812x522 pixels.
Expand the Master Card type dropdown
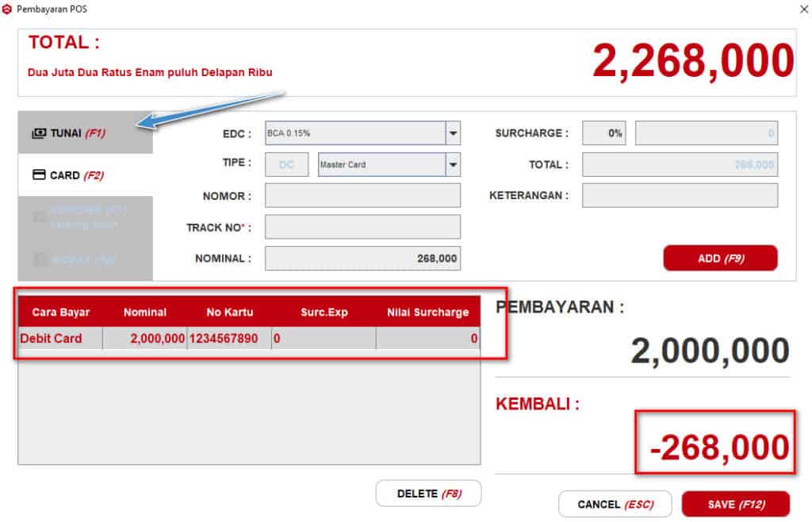coord(453,165)
